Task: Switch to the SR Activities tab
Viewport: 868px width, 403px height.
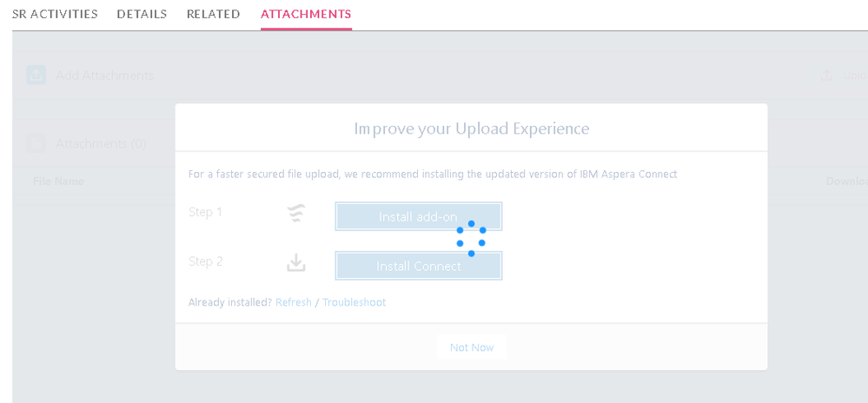Action: (x=55, y=14)
